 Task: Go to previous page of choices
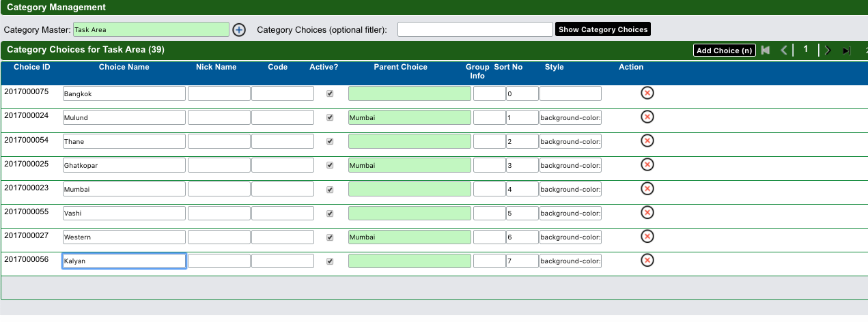(x=784, y=50)
